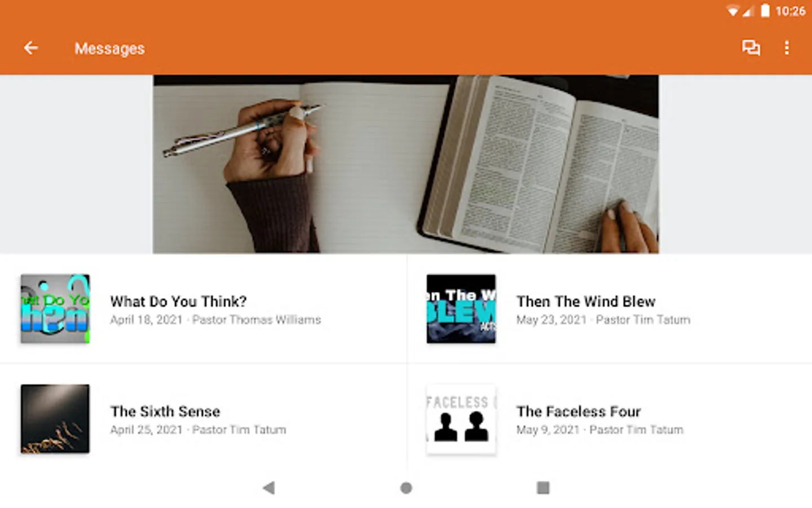This screenshot has height=508, width=812.
Task: Open the What Do You Think? thumbnail
Action: coord(55,309)
